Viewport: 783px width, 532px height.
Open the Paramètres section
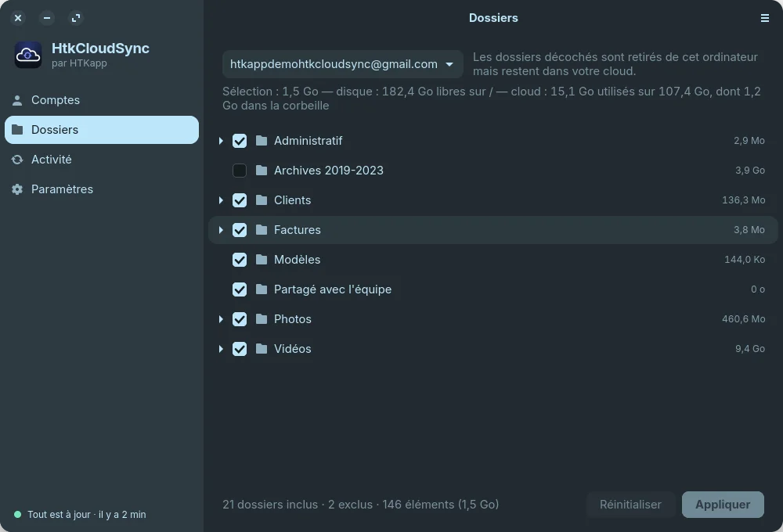pyautogui.click(x=102, y=189)
